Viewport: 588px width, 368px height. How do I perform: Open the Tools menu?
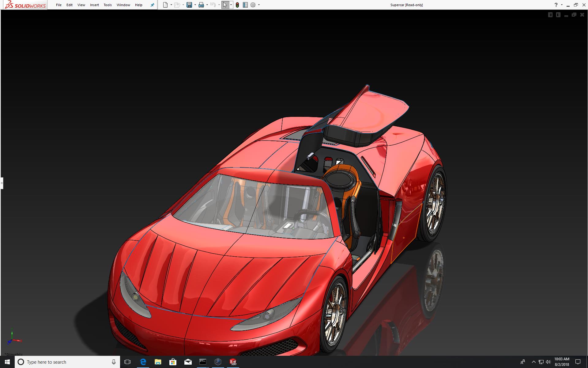(107, 5)
